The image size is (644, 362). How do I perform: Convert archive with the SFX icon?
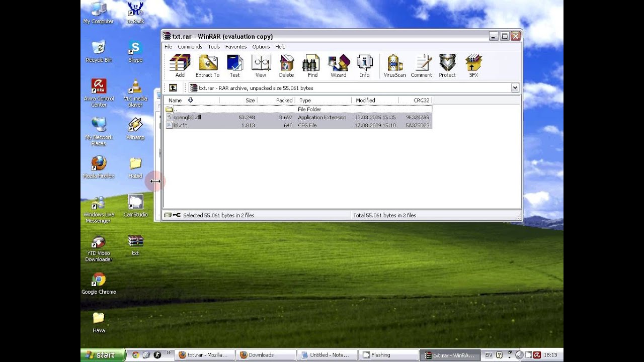[x=473, y=66]
